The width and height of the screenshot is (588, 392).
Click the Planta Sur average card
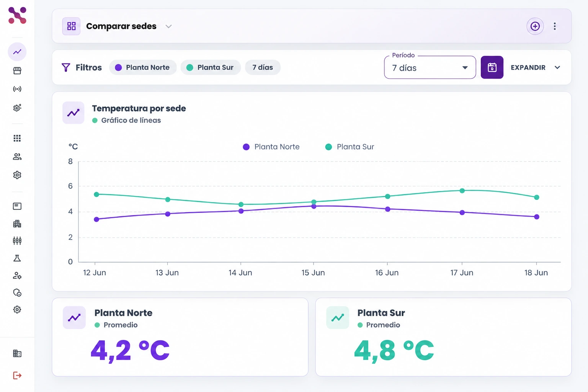pyautogui.click(x=443, y=337)
